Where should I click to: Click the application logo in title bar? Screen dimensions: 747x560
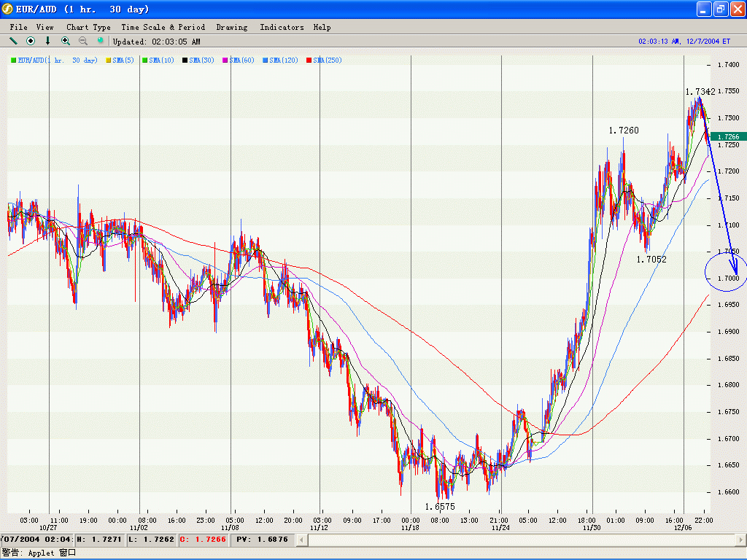coord(8,9)
